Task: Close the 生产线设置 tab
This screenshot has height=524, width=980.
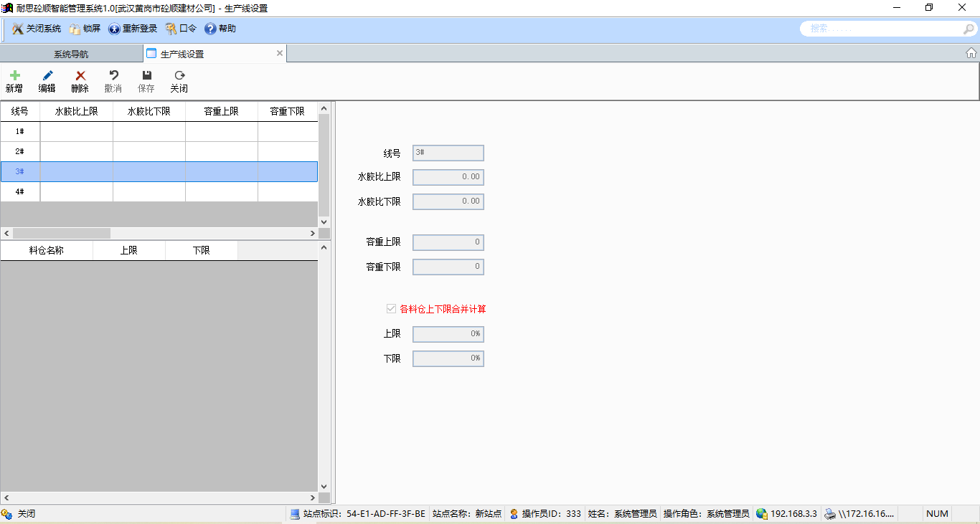Action: coord(280,53)
